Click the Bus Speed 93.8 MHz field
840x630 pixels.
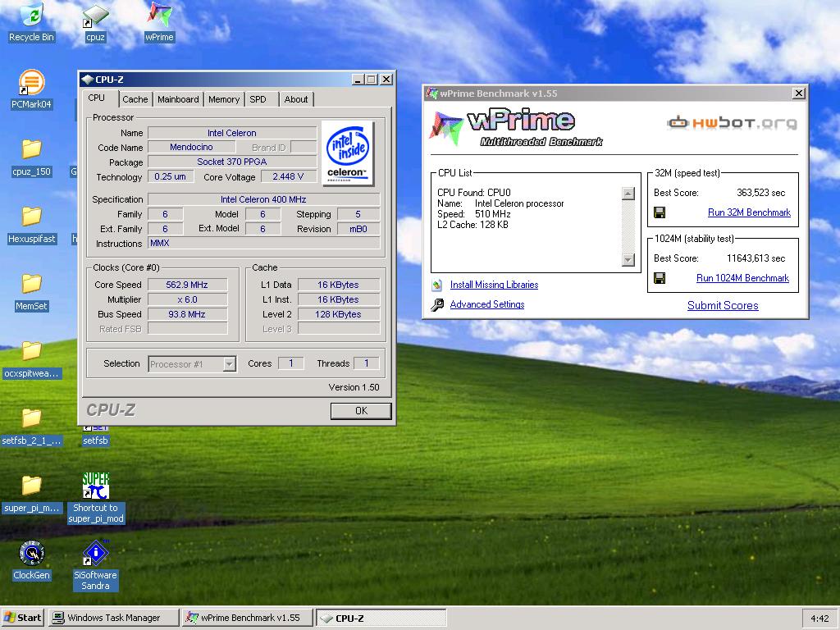pyautogui.click(x=187, y=314)
